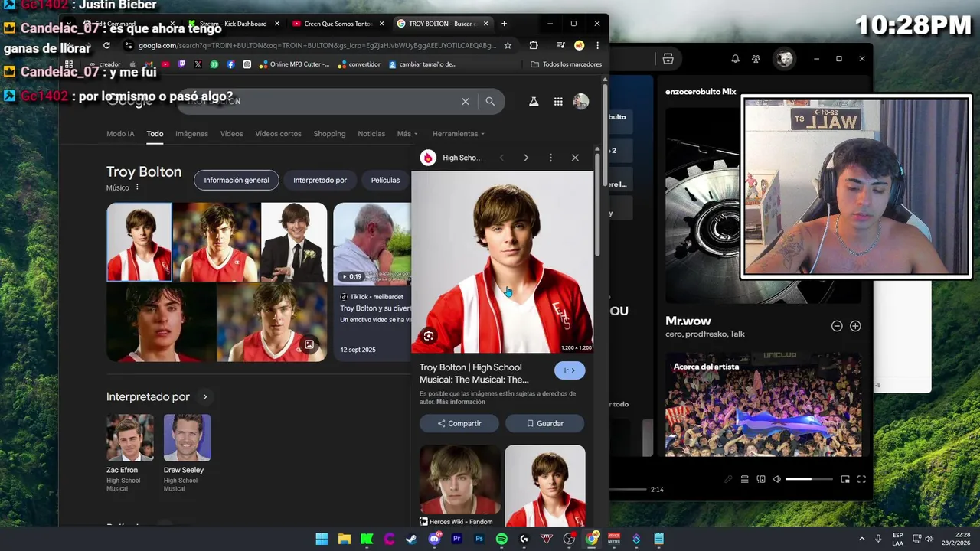Open the Twitch bookmark icon
The height and width of the screenshot is (551, 980).
click(181, 64)
